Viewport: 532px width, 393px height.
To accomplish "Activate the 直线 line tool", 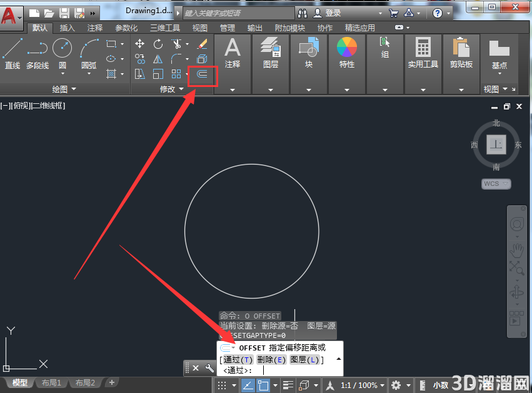I will coord(13,54).
